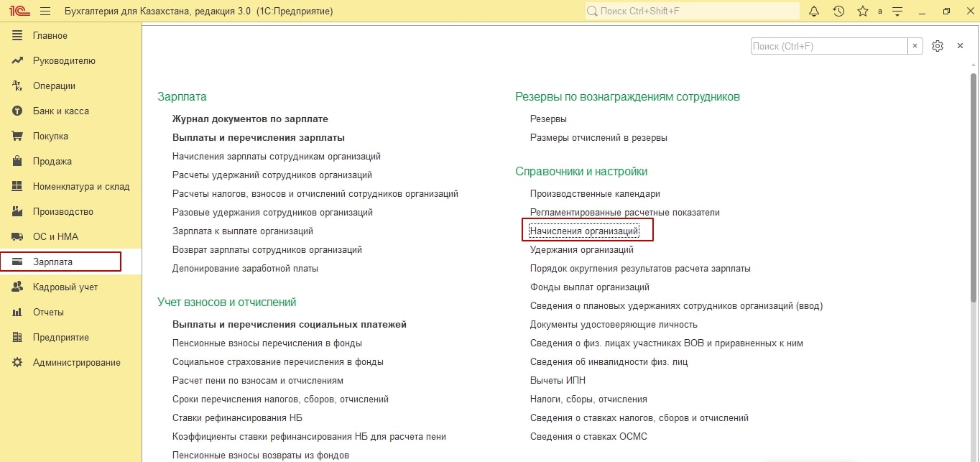
Task: Open the navigation settings gear icon
Action: click(x=937, y=46)
